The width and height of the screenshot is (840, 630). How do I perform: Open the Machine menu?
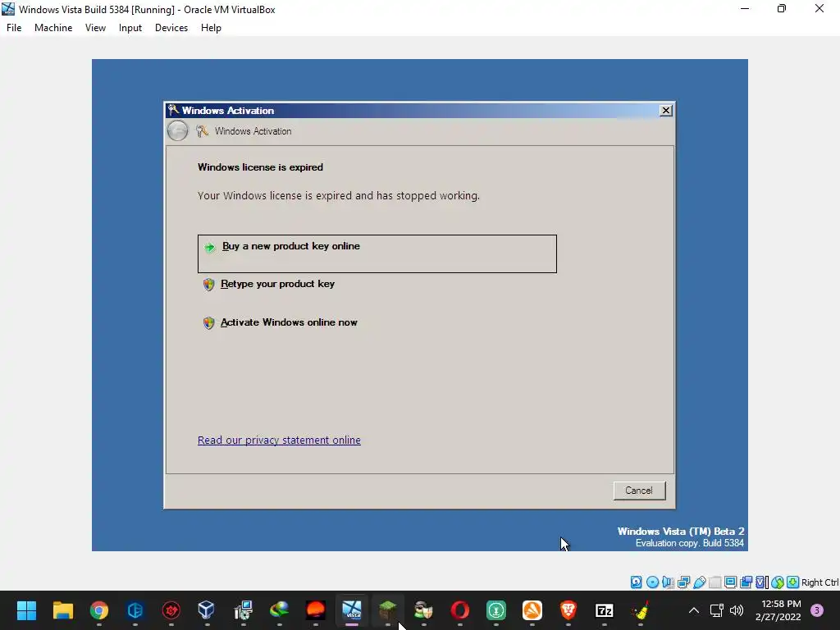tap(53, 28)
